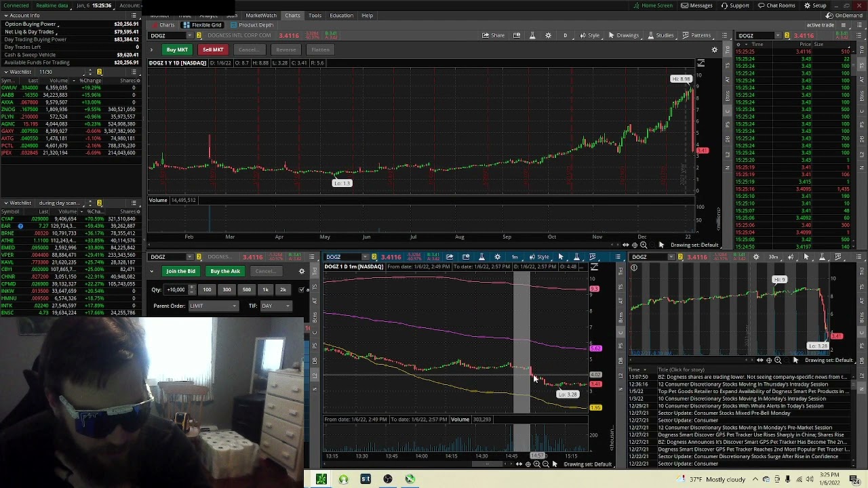Screen dimensions: 868x488
Task: Select the Product Depth sub-tab
Action: click(252, 25)
